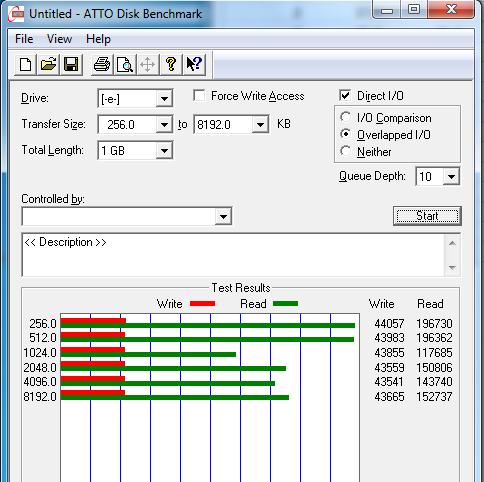Viewport: 484px width, 482px height.
Task: Expand the Queue Depth dropdown
Action: (451, 176)
